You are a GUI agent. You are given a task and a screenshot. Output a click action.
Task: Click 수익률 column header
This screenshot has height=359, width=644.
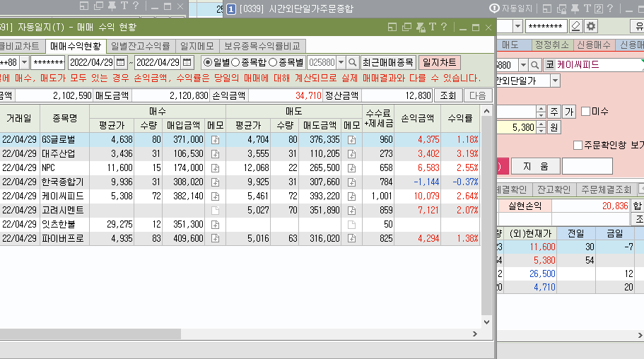coord(460,118)
